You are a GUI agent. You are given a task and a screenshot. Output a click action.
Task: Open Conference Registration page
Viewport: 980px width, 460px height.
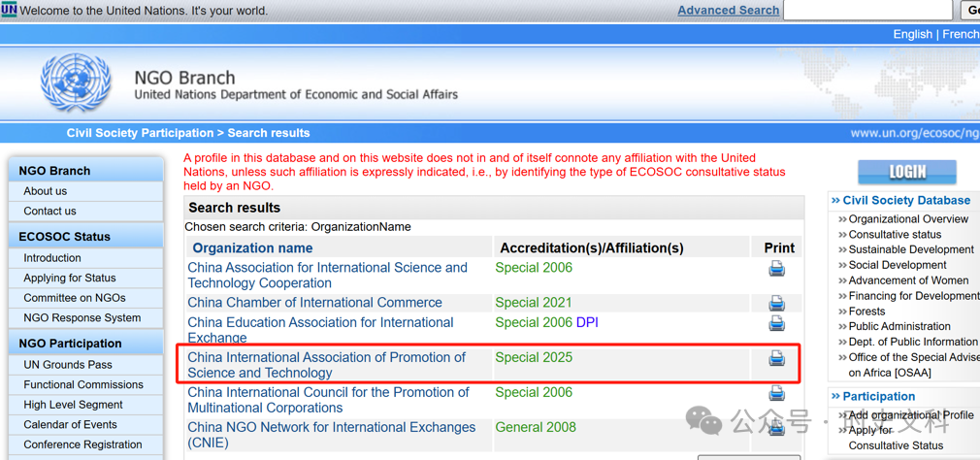82,445
